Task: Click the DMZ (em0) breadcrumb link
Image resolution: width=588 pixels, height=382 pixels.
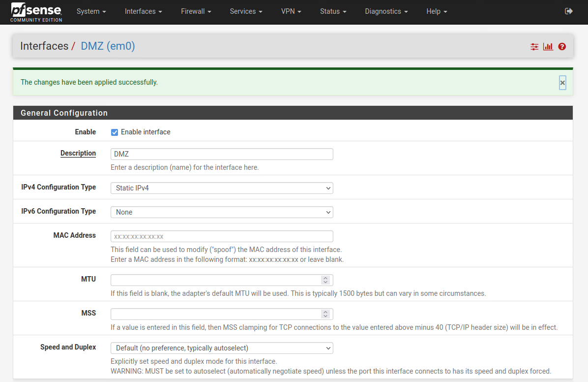Action: click(108, 46)
